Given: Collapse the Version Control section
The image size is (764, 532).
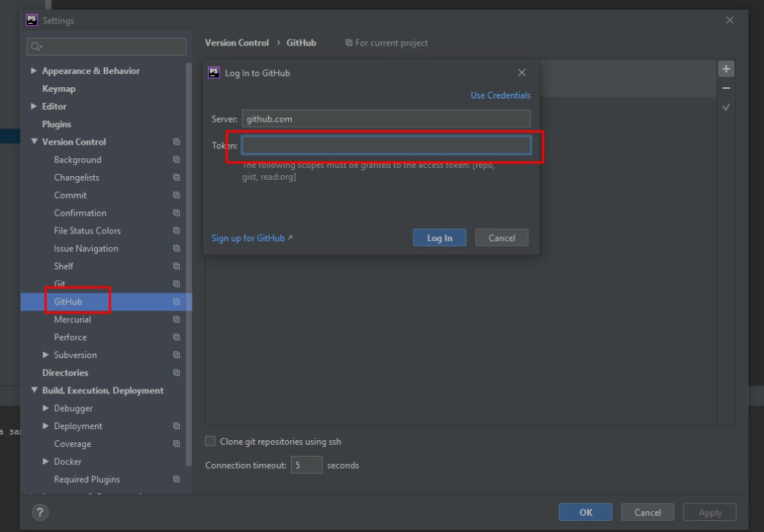Looking at the screenshot, I should click(x=34, y=142).
